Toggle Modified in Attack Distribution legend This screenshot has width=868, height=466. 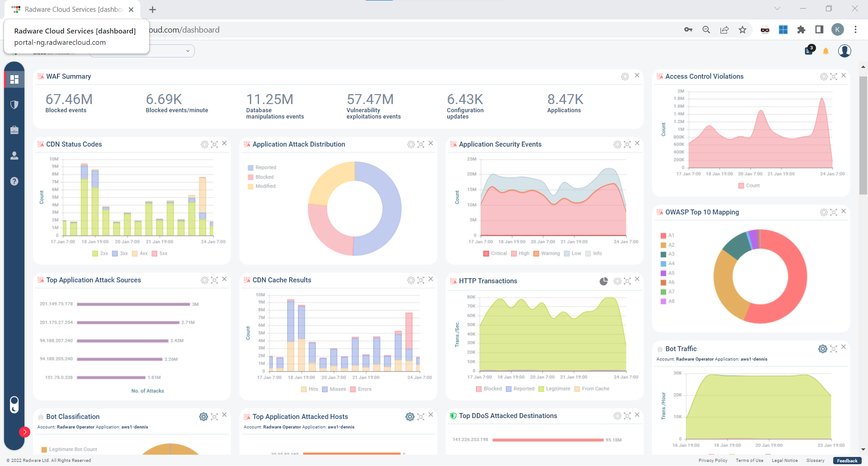pyautogui.click(x=262, y=186)
